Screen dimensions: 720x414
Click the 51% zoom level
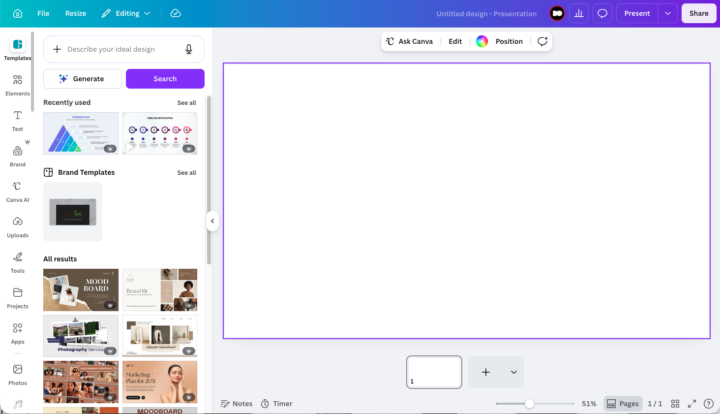[x=589, y=404]
